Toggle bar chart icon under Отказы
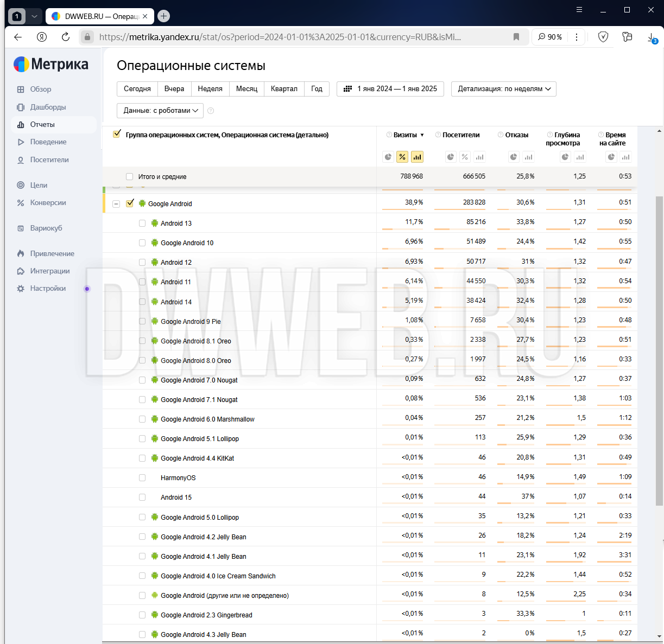This screenshot has width=664, height=644. 528,157
